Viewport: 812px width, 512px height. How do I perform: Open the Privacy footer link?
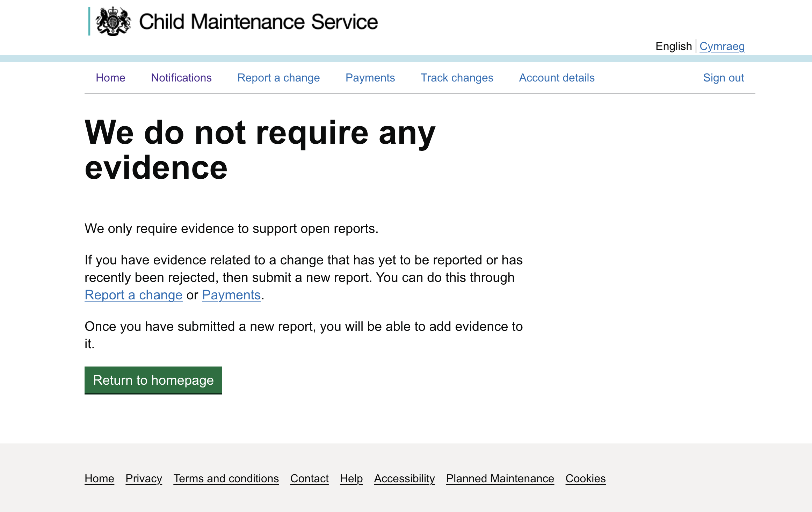144,478
